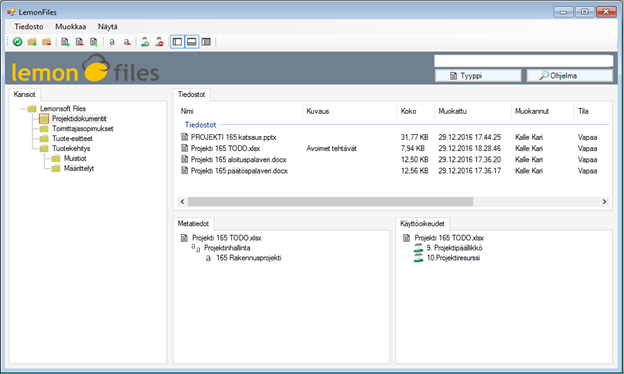The image size is (624, 374).
Task: Click the user group icon beside 10.Projektiresurssi
Action: point(418,258)
